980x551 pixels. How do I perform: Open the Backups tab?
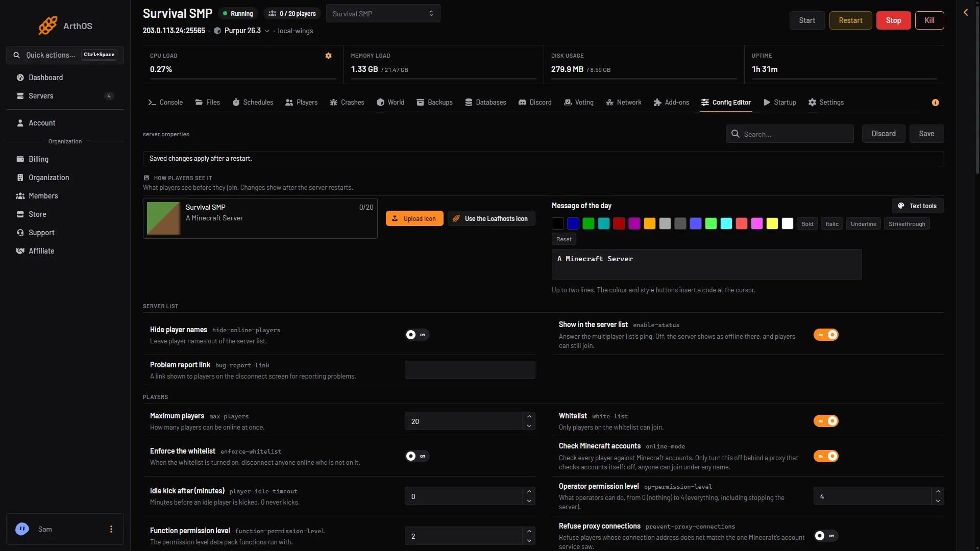click(x=434, y=103)
